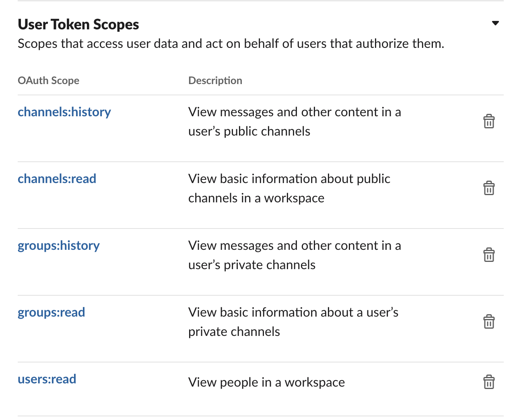Click the Description column header
This screenshot has height=420, width=515.
click(x=215, y=80)
